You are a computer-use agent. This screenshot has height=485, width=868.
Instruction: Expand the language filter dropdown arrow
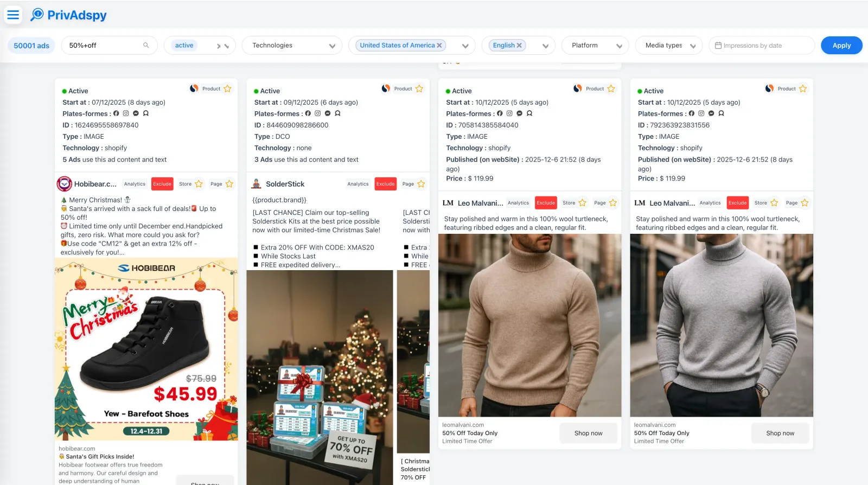click(x=545, y=46)
